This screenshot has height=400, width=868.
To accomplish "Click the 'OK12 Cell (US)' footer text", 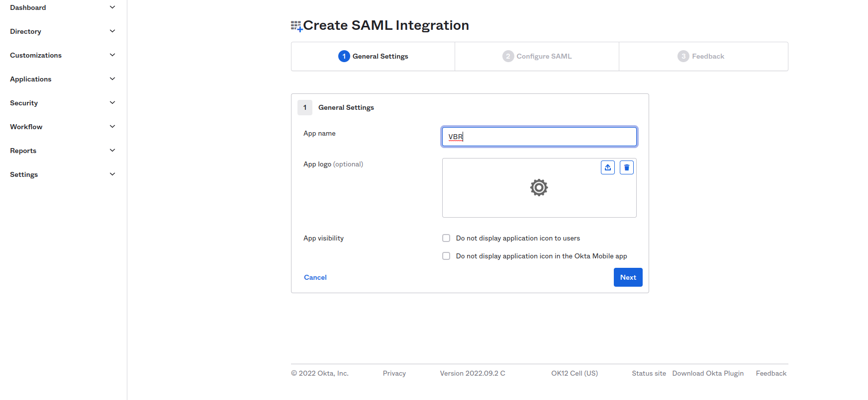I will point(575,373).
